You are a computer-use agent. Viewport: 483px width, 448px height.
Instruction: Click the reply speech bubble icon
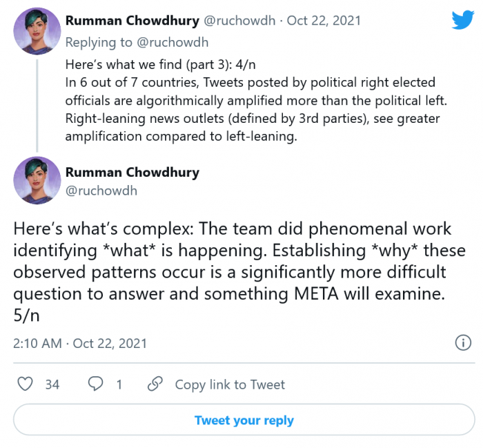pyautogui.click(x=97, y=384)
